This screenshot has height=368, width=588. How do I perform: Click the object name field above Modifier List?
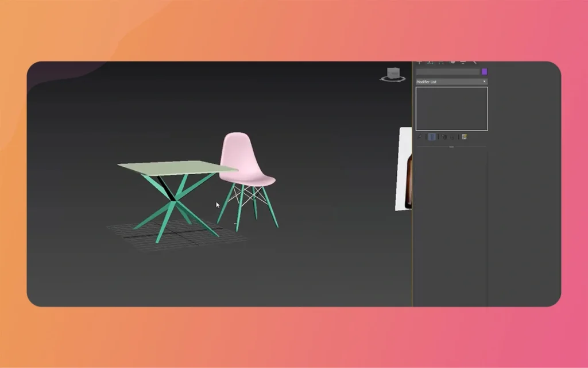pos(448,71)
